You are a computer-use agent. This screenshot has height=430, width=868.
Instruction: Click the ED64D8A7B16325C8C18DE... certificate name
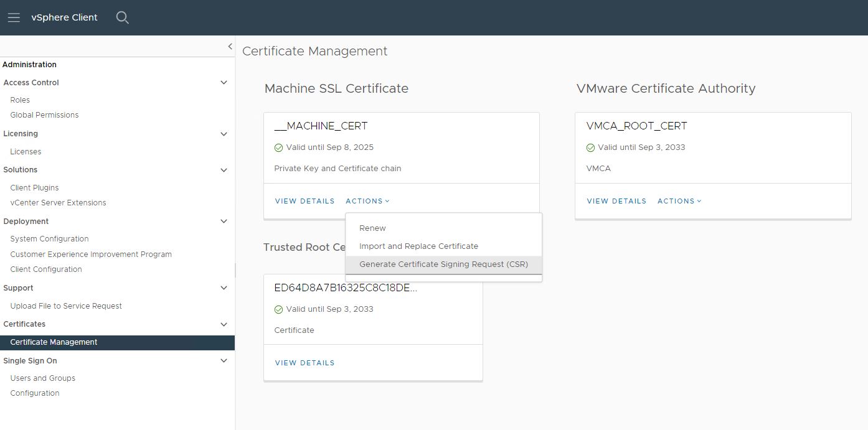[346, 287]
